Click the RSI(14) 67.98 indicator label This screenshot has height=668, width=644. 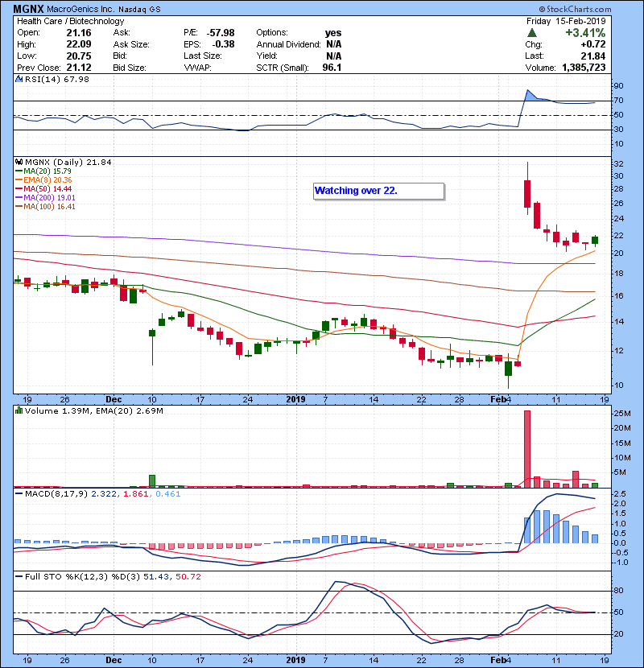tap(57, 79)
